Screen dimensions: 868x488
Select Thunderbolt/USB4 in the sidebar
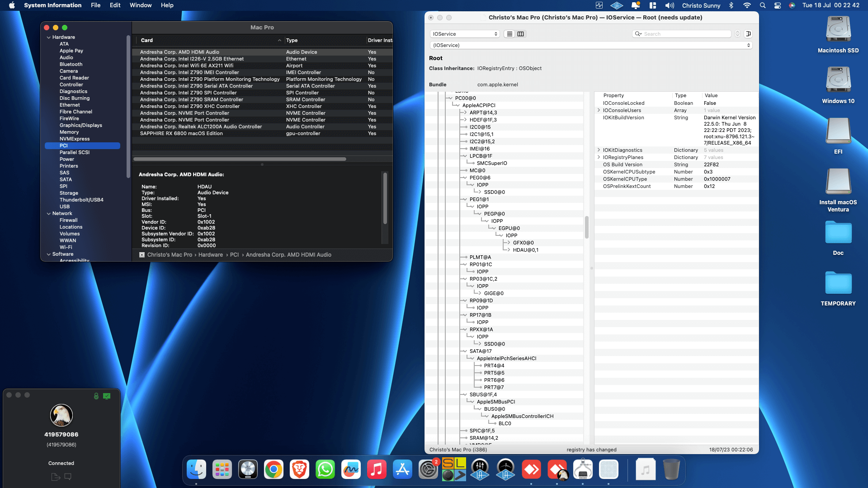(81, 200)
